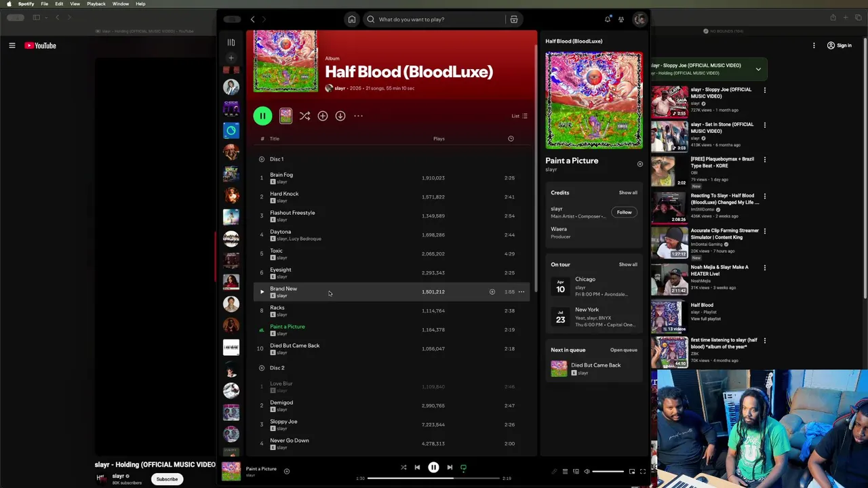Screen dimensions: 868x488
Task: Open the File menu in the menu bar
Action: point(44,4)
